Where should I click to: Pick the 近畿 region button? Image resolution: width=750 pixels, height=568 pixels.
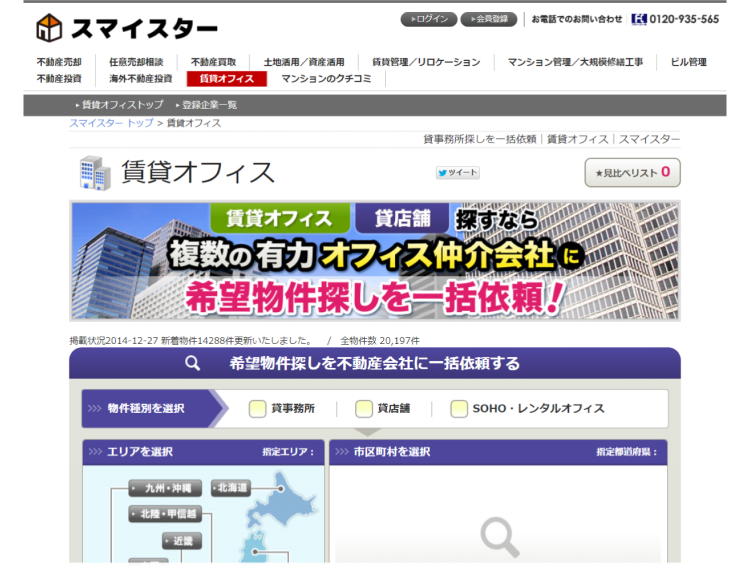(180, 540)
